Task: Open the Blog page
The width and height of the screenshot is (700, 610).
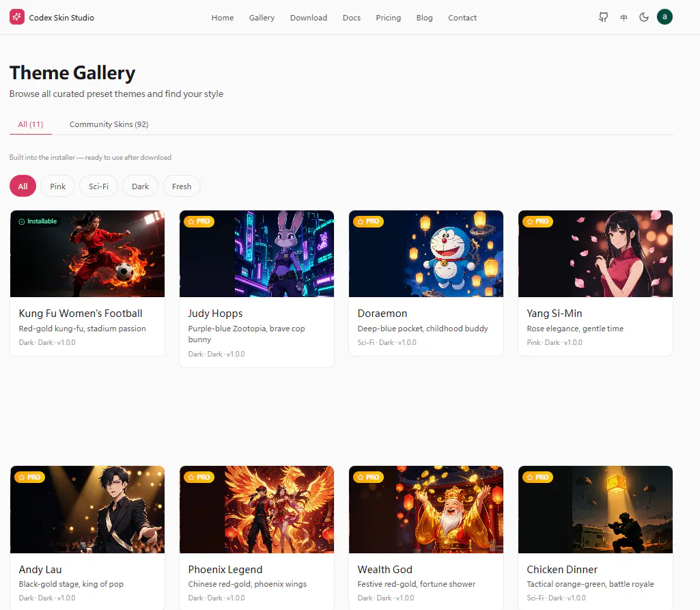Action: point(424,17)
